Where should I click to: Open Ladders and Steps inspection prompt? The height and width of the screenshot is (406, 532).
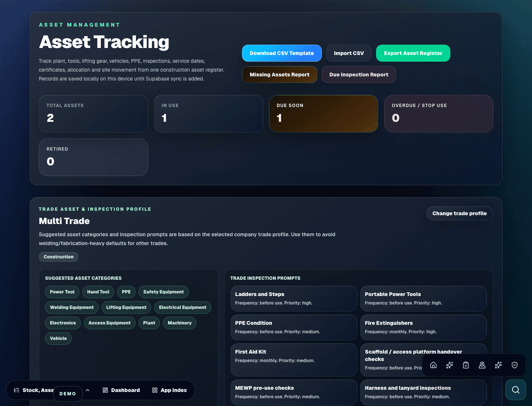click(294, 299)
